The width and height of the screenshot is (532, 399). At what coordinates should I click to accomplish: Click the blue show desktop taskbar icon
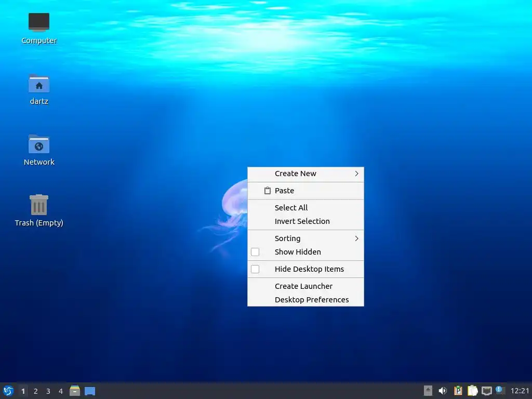90,391
